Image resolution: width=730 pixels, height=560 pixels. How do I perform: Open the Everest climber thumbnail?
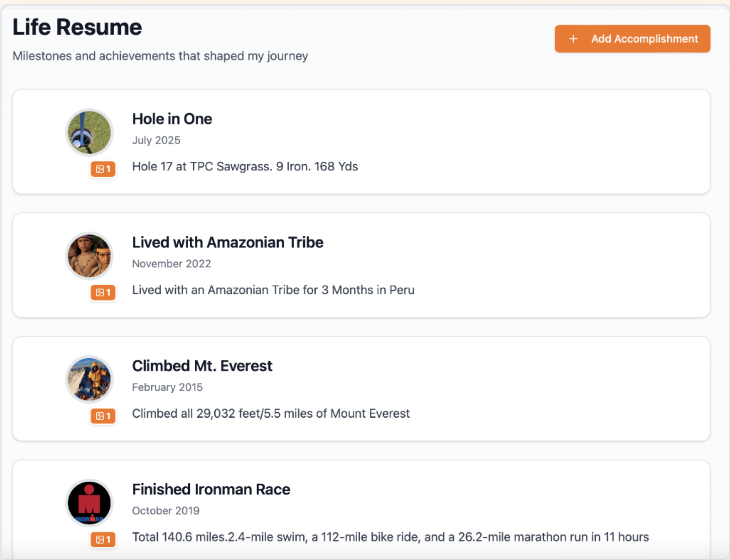tap(89, 379)
